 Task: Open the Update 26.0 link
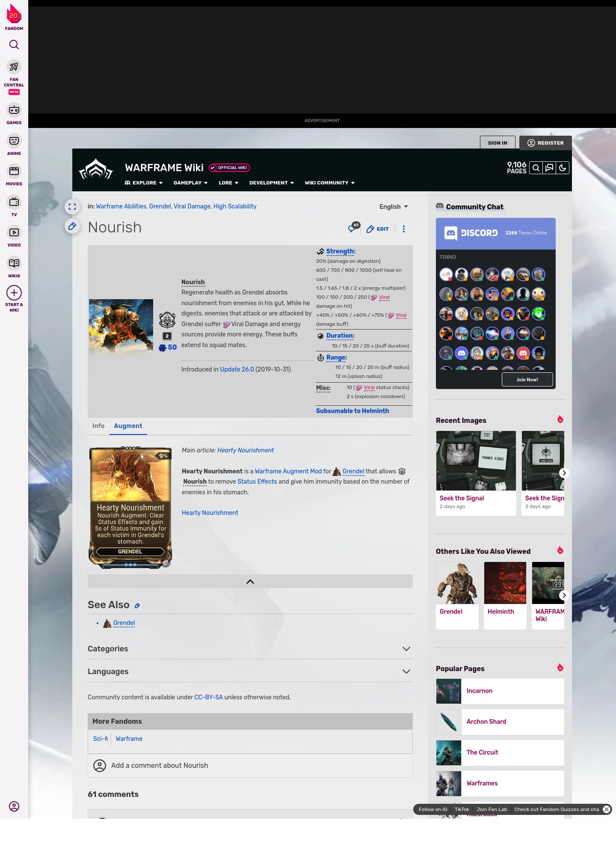coord(237,369)
